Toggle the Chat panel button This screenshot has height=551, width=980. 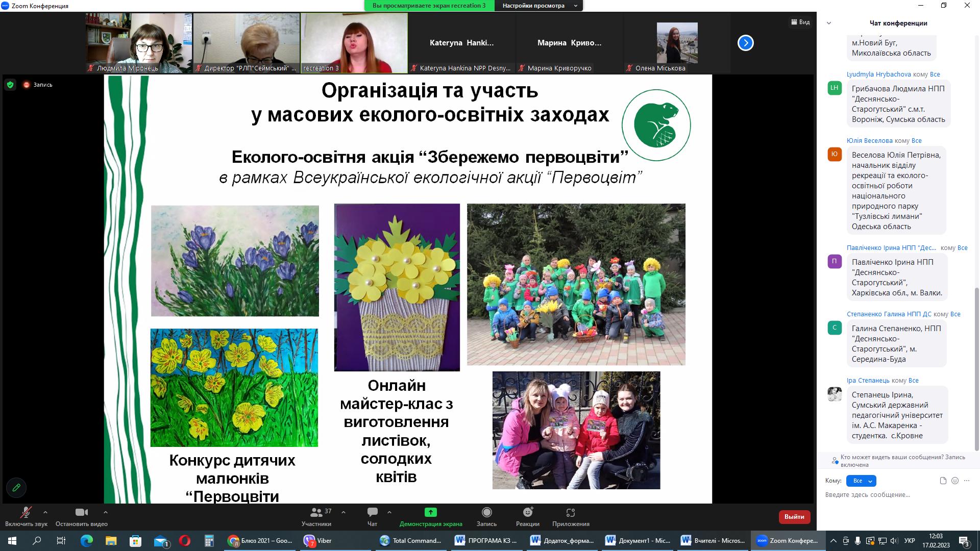[372, 512]
